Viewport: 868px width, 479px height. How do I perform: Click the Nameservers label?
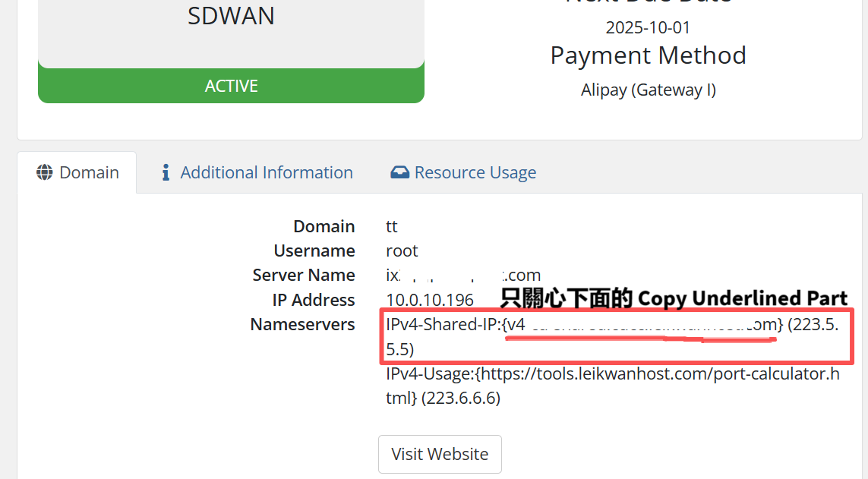click(302, 324)
